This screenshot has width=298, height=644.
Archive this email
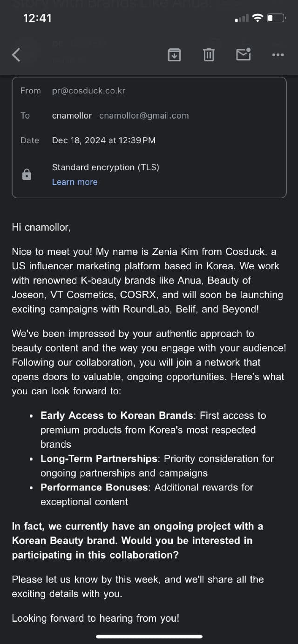click(174, 55)
